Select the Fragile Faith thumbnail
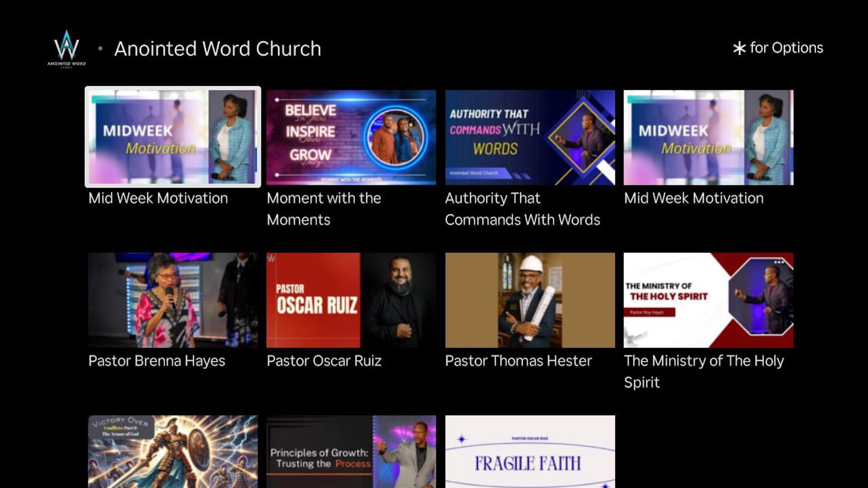Viewport: 868px width, 488px height. click(x=530, y=451)
